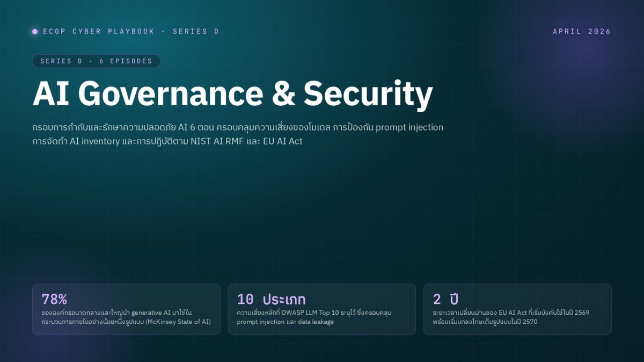Click the 'ECOP CYBER PLAYBOOK · SERIES D' header text
The height and width of the screenshot is (362, 644).
130,32
